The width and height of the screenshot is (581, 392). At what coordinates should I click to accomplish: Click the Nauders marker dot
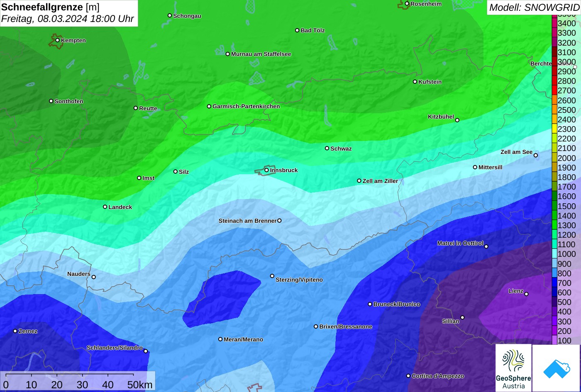93,277
